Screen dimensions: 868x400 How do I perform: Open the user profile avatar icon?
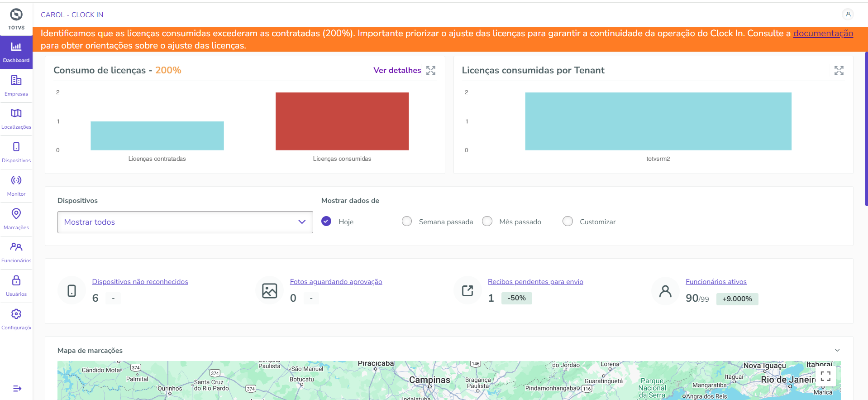point(848,14)
